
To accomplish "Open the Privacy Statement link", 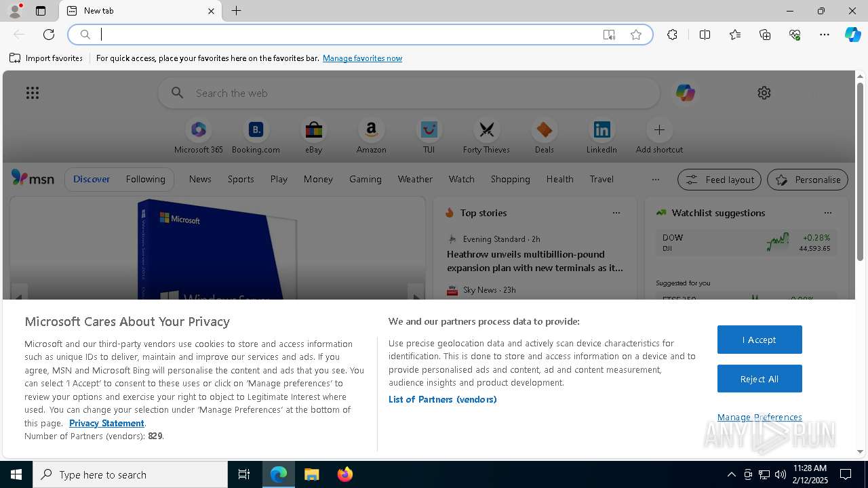I will (x=106, y=423).
